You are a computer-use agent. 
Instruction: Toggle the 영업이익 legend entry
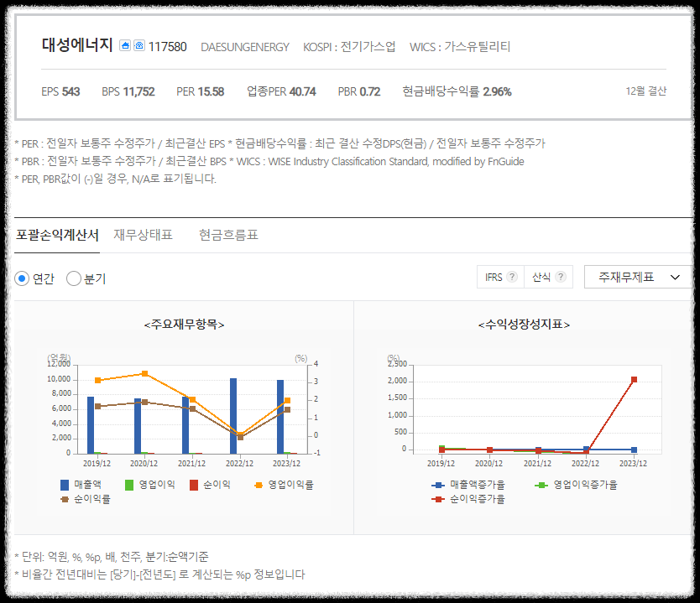pyautogui.click(x=150, y=485)
